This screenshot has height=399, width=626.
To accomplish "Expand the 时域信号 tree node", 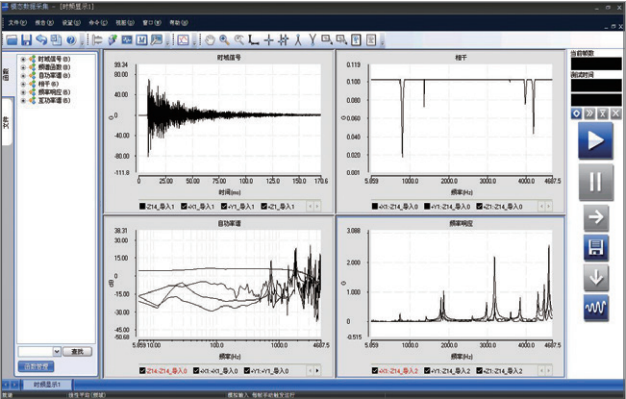I will tap(23, 59).
